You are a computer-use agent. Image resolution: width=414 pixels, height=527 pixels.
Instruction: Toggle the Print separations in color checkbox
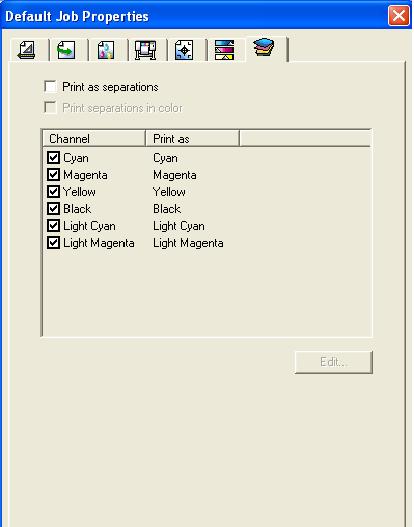(50, 108)
